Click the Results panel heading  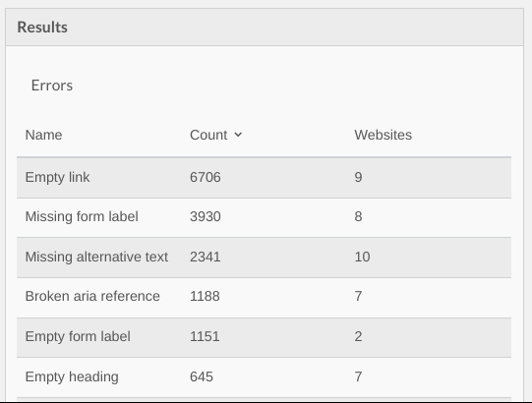[42, 28]
